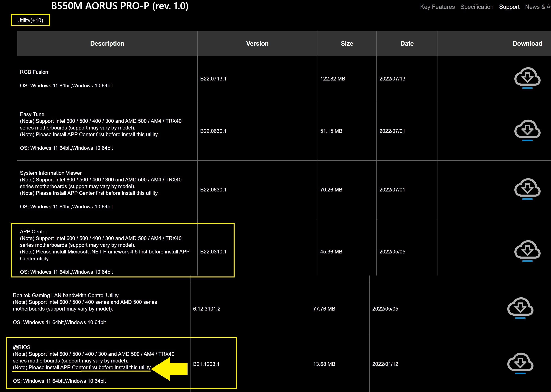The width and height of the screenshot is (551, 392).
Task: Click @BIOS note about installing APP Center
Action: 82,367
